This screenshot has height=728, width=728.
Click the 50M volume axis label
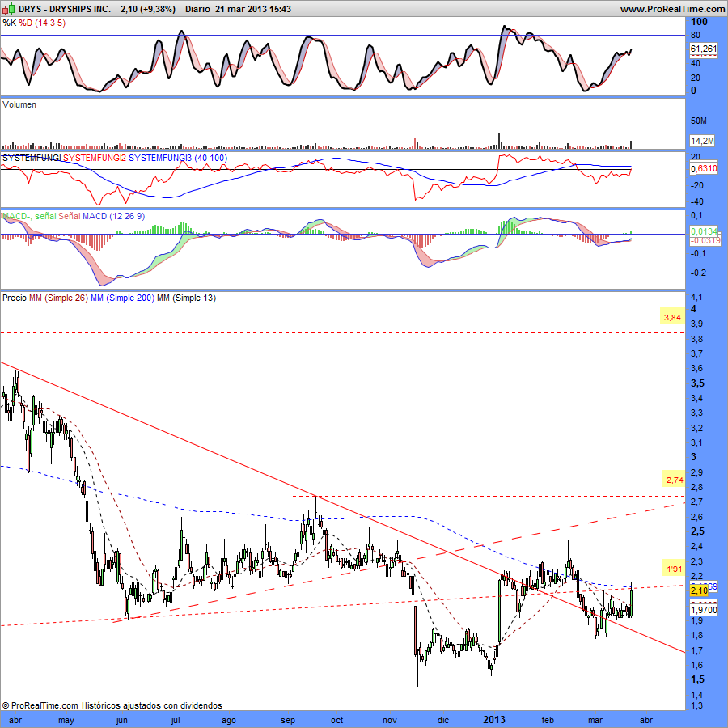pyautogui.click(x=699, y=121)
